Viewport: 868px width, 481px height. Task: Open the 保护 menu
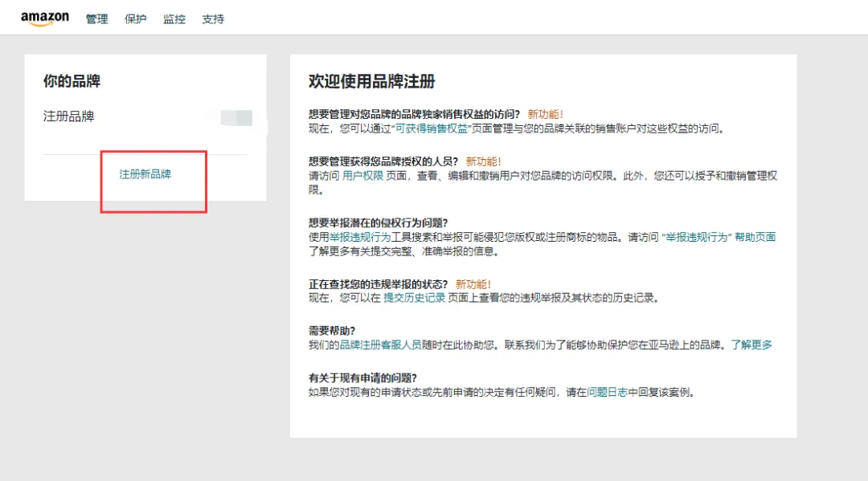pyautogui.click(x=136, y=19)
